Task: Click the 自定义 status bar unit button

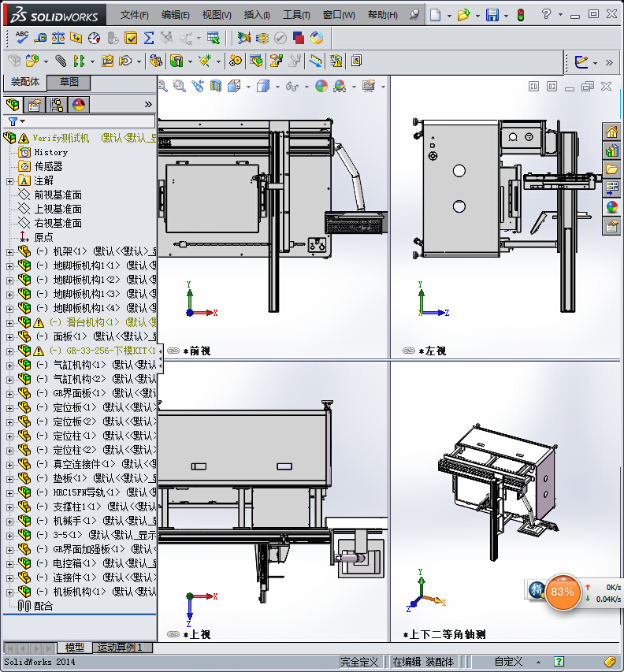Action: [x=508, y=662]
